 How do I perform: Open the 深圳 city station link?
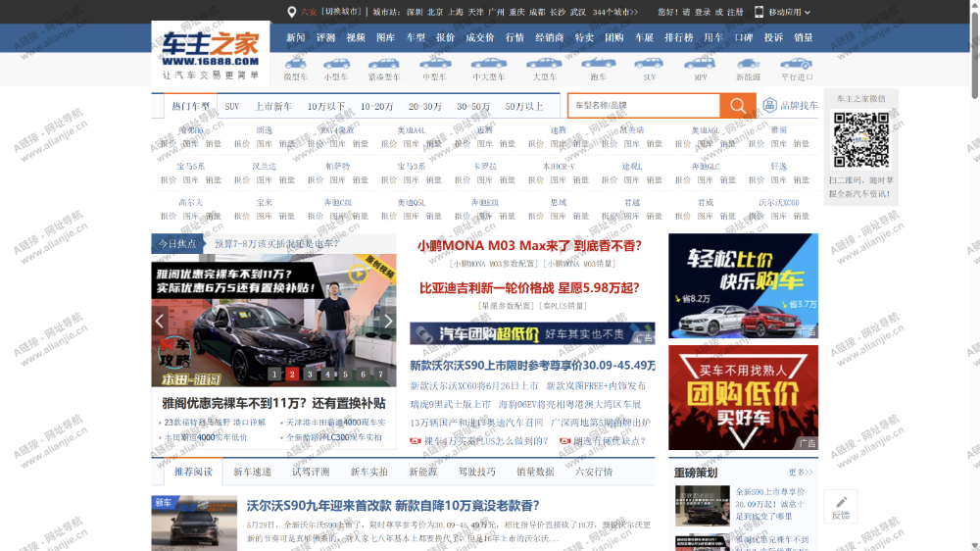(x=415, y=12)
